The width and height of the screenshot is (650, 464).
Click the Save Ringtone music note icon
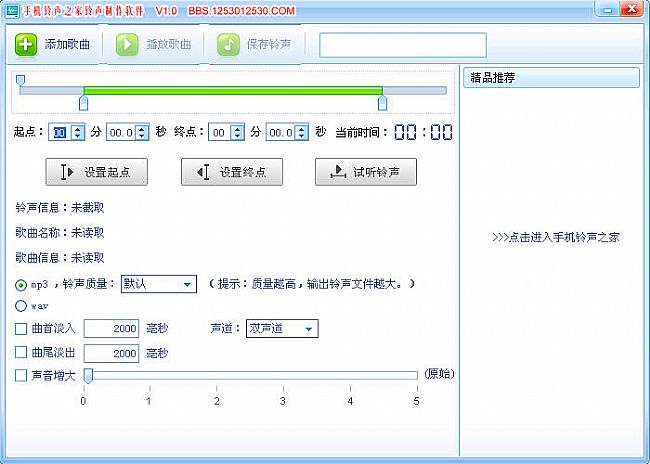click(228, 44)
